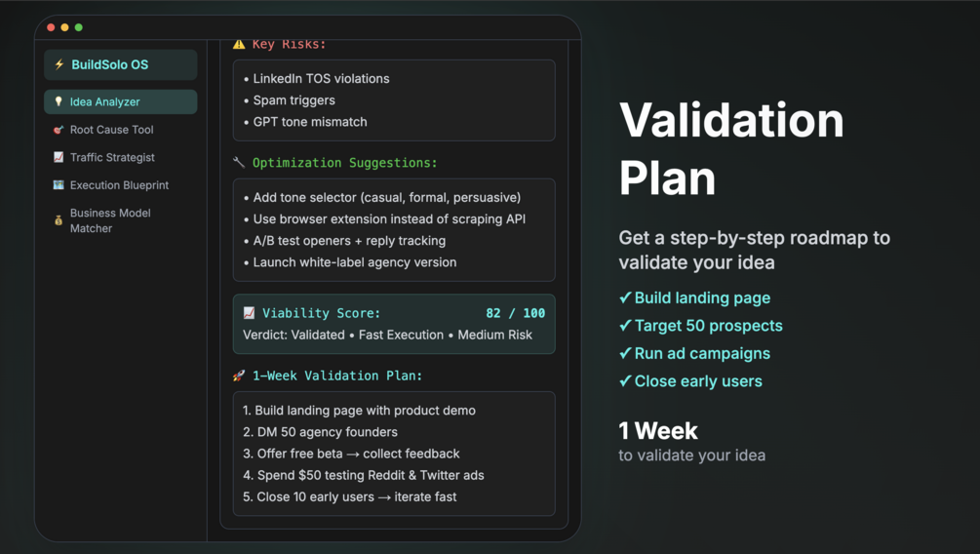
Task: Click the rocket icon beside 1-Week Validation Plan
Action: (239, 376)
